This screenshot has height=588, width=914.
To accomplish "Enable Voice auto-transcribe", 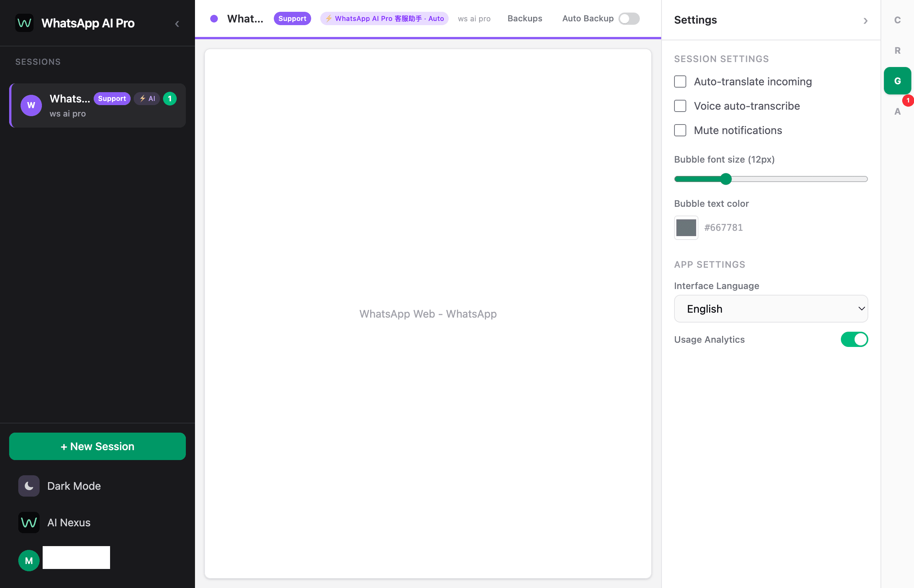I will coord(680,106).
